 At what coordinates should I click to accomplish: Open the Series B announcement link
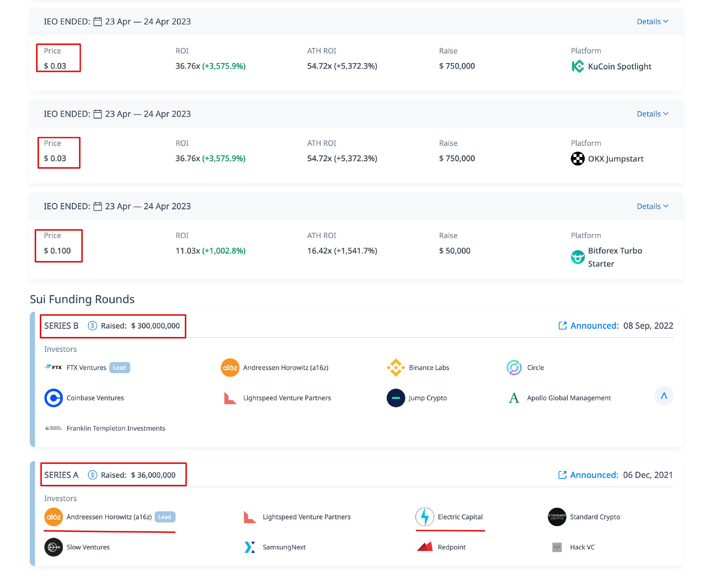[588, 326]
